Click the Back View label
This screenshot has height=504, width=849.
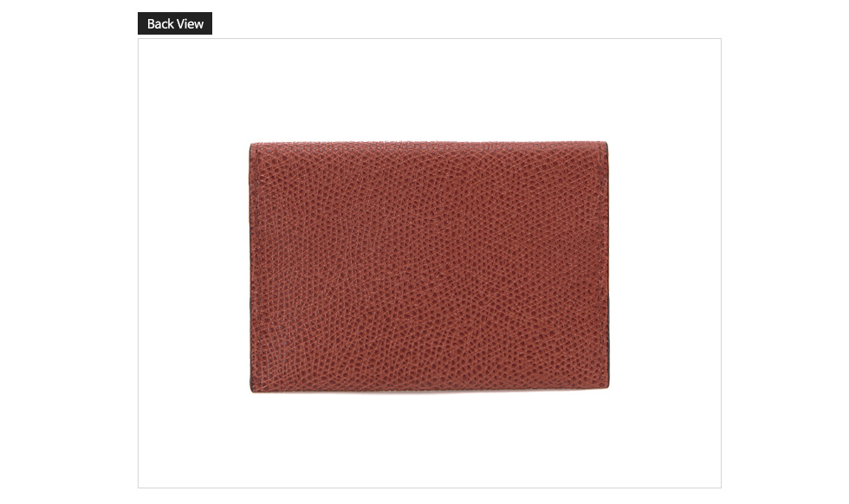tap(175, 23)
